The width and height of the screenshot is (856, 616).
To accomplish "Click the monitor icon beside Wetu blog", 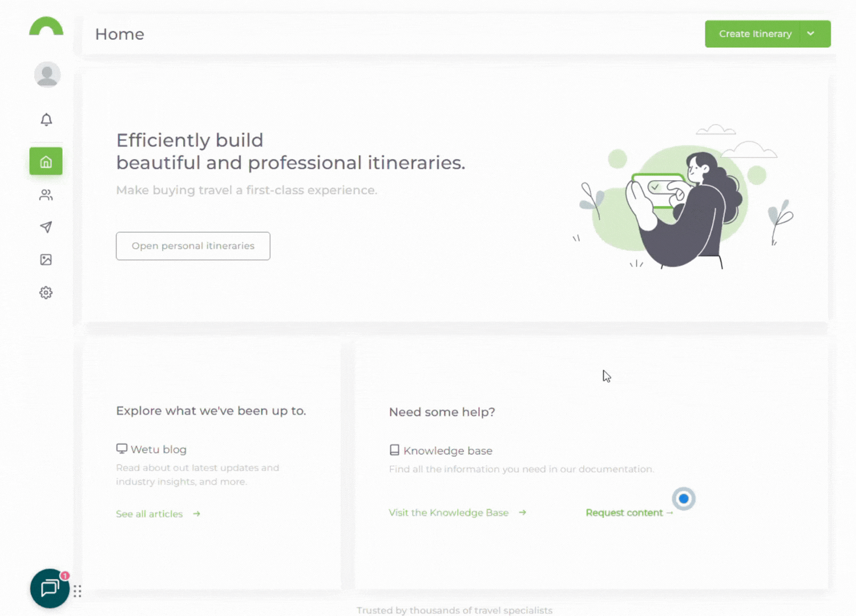I will [x=122, y=449].
